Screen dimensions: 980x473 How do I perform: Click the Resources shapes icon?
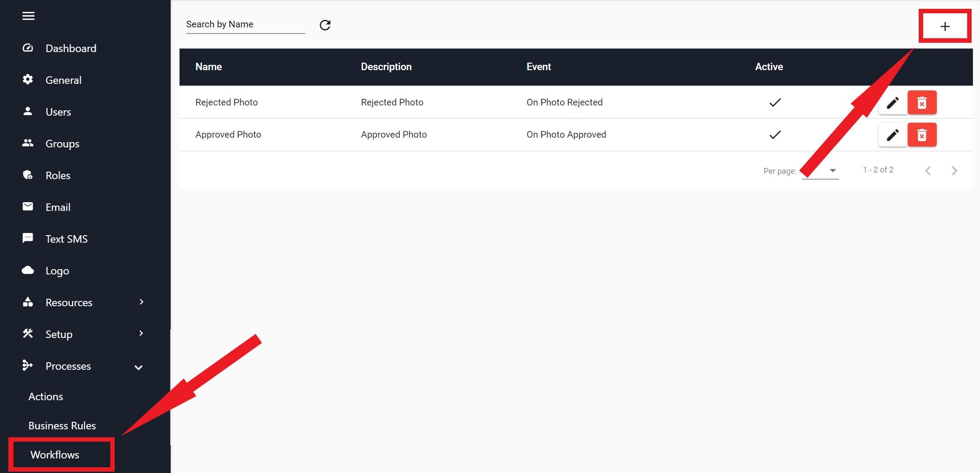[x=28, y=302]
